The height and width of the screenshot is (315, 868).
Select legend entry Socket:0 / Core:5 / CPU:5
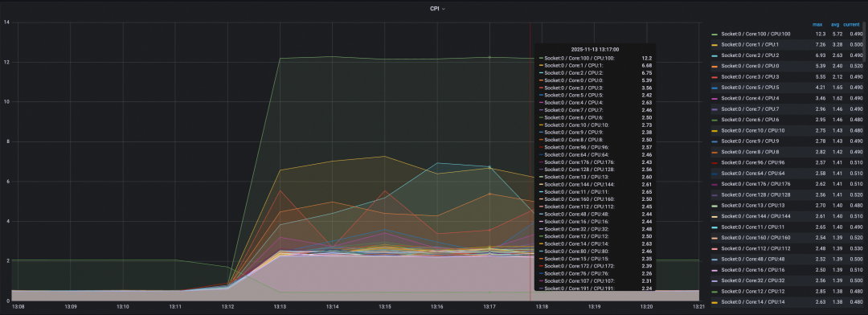749,88
